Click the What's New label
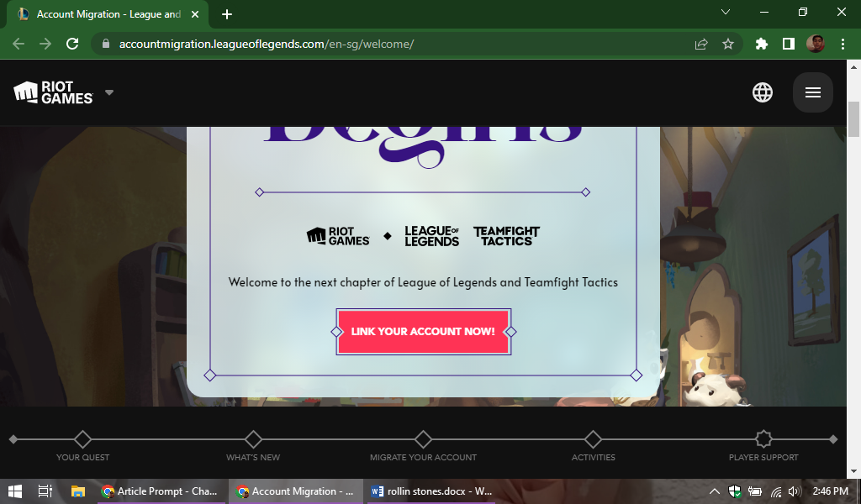The width and height of the screenshot is (861, 504). [253, 458]
